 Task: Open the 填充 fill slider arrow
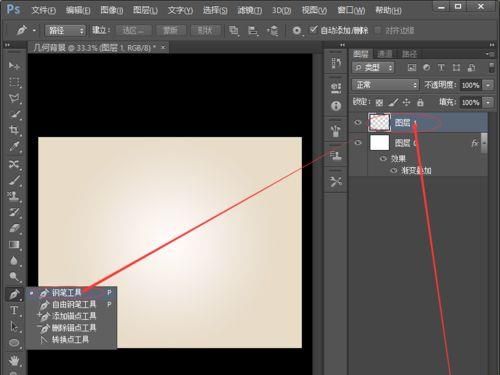(488, 102)
